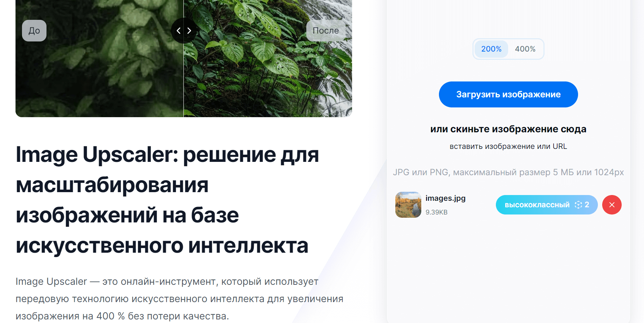Click the 9.39KB file size text
The height and width of the screenshot is (323, 644).
436,212
